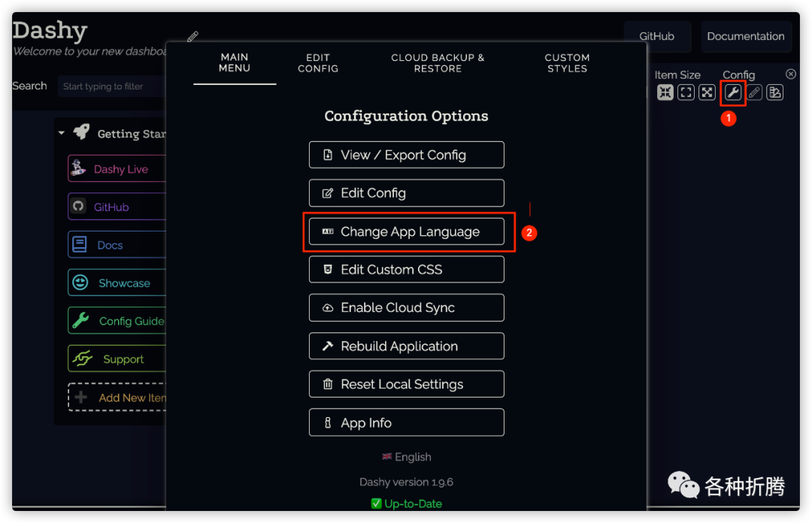Collapse the Getting Started section arrow
Screen dimensions: 812x523
(62, 133)
